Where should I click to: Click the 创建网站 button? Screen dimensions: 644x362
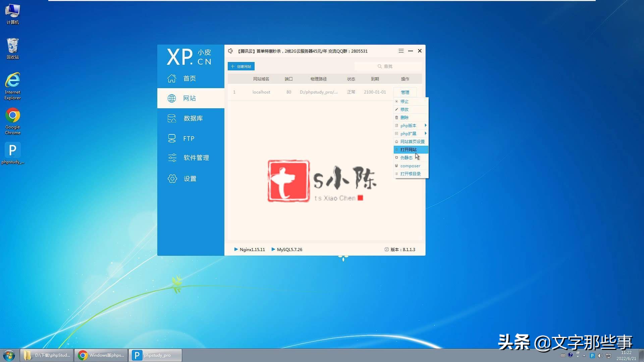241,66
